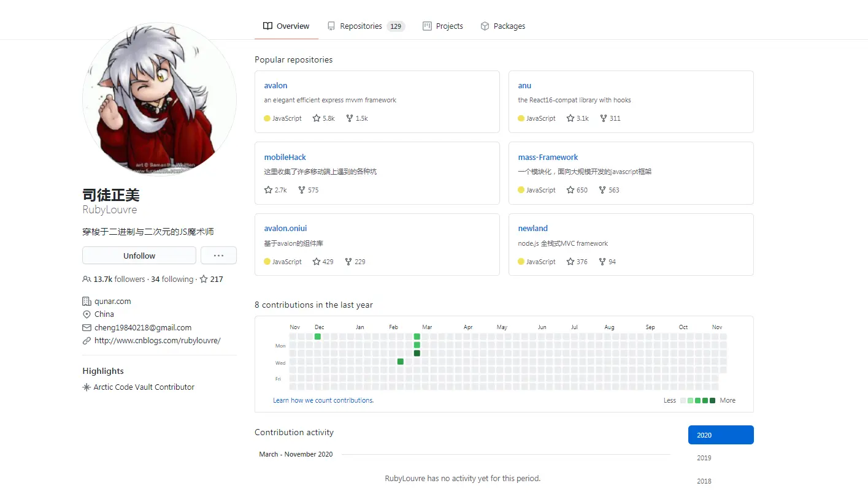This screenshot has width=868, height=494.
Task: Switch to the Repositories tab
Action: tap(366, 26)
